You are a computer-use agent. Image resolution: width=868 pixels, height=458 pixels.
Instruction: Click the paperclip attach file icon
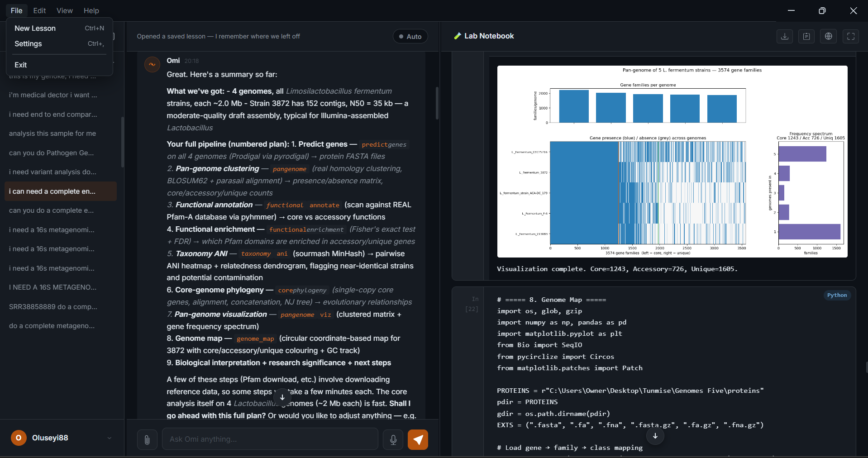point(147,439)
